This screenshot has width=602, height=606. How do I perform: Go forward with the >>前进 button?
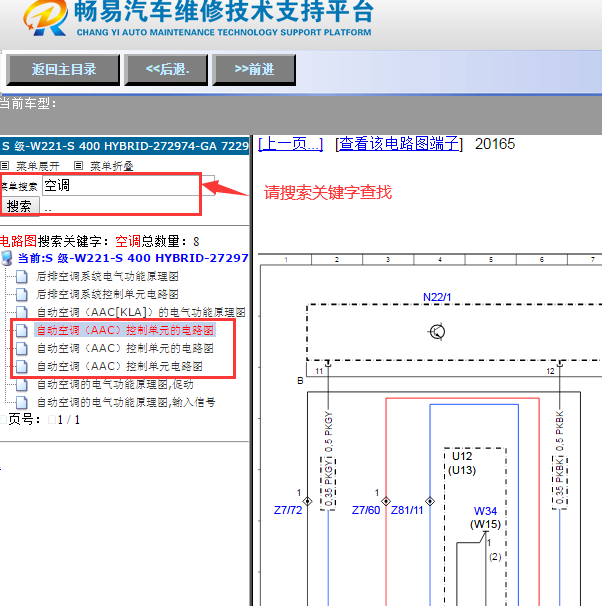254,70
